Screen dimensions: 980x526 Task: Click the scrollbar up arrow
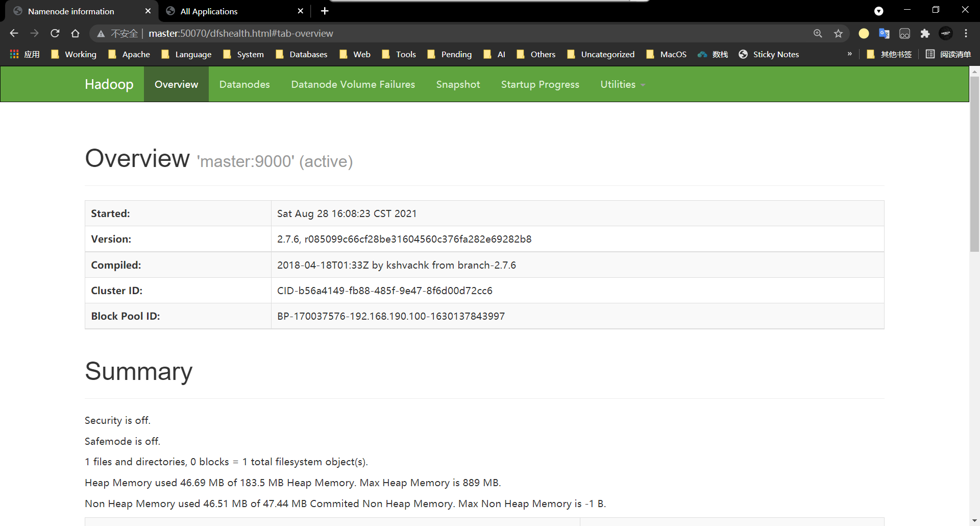tap(974, 71)
